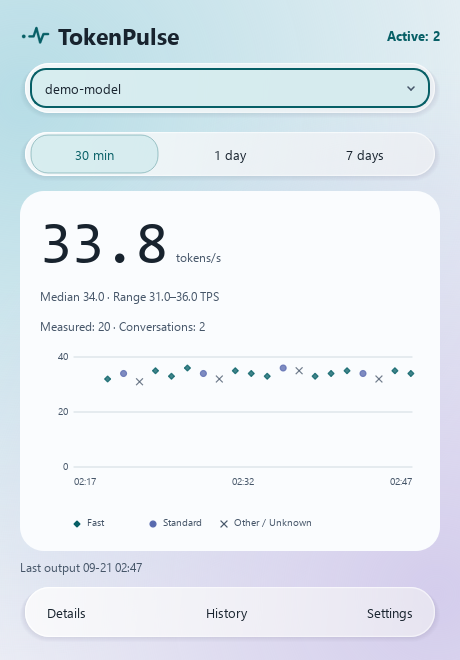
Task: Click the 02:32 time axis label
Action: [243, 482]
